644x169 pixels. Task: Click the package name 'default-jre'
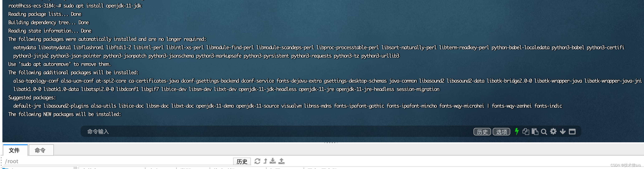click(x=27, y=106)
